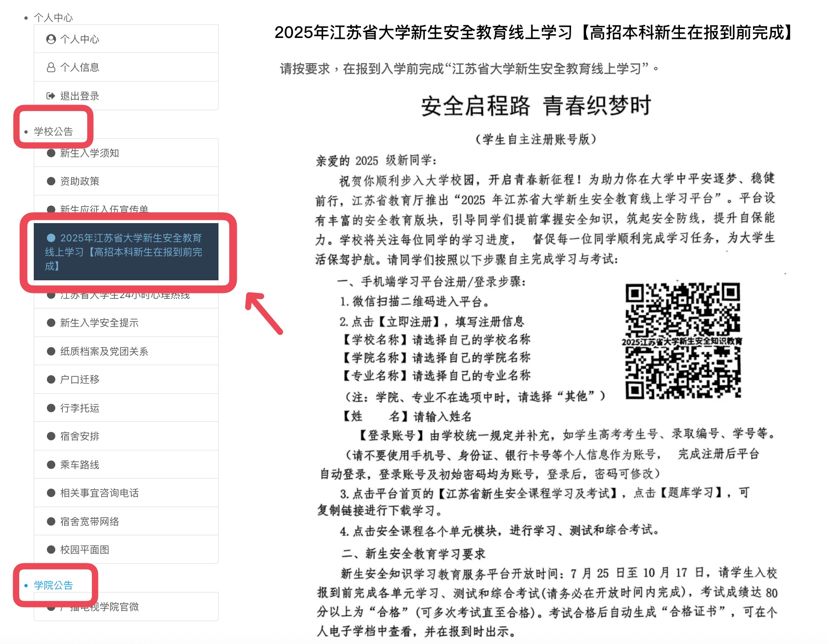Open 纸质档案及党团关系 notice

104,352
